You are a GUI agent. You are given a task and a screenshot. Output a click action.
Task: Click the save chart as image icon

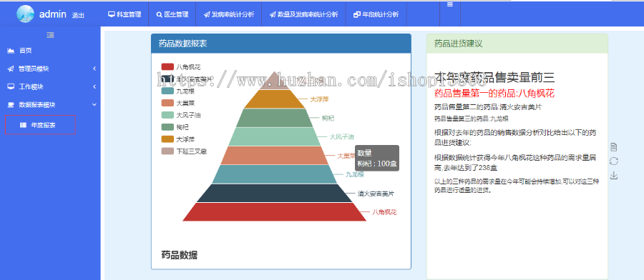tap(614, 176)
